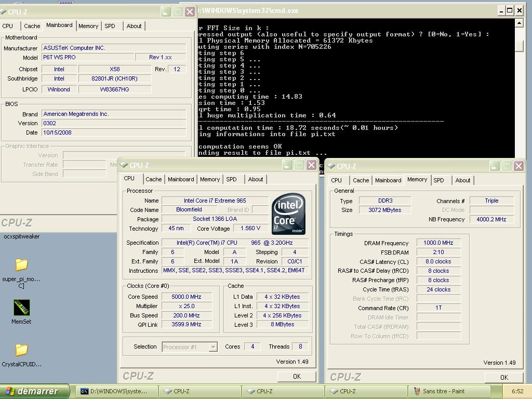Screen dimensions: 532x399
Task: Click the Core Speed 5000.0 MHz field
Action: pos(187,297)
